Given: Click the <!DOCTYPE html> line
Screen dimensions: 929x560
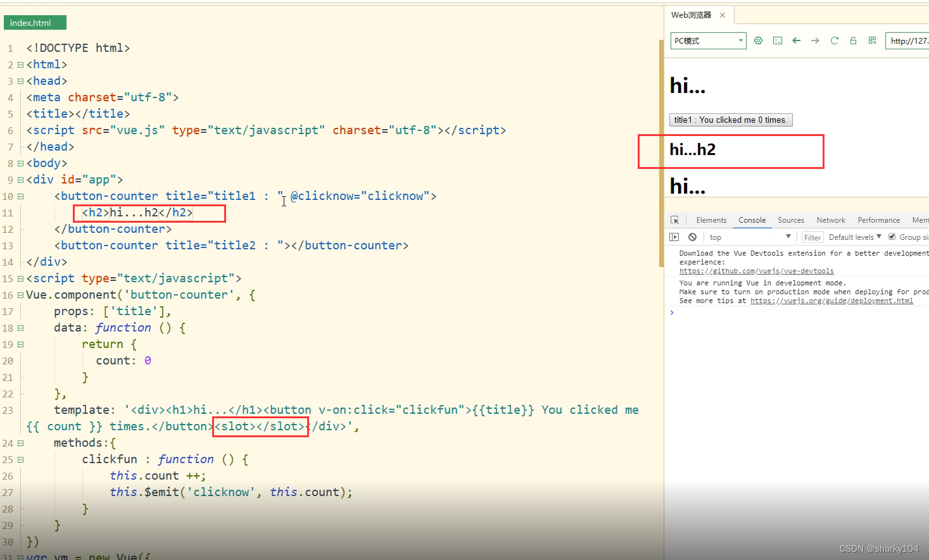Looking at the screenshot, I should 78,48.
